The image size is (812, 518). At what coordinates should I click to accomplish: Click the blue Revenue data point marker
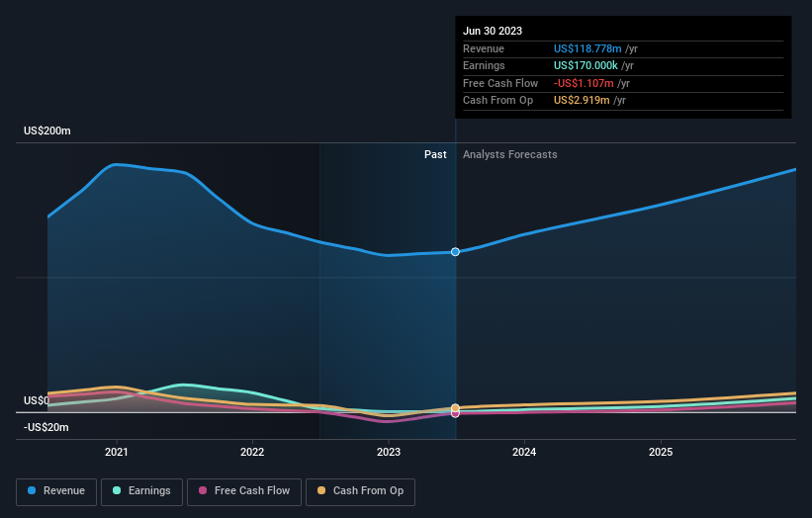[x=455, y=252]
